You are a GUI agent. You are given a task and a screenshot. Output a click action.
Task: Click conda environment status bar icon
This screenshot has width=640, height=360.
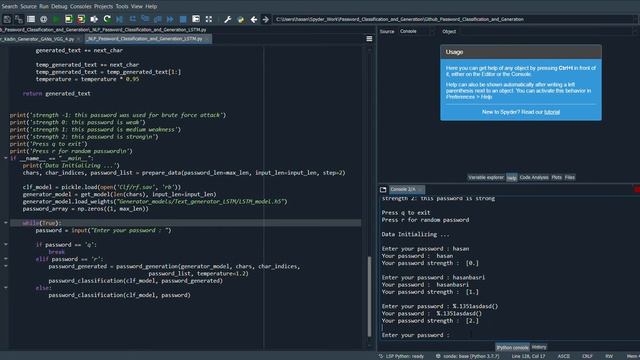pyautogui.click(x=438, y=356)
